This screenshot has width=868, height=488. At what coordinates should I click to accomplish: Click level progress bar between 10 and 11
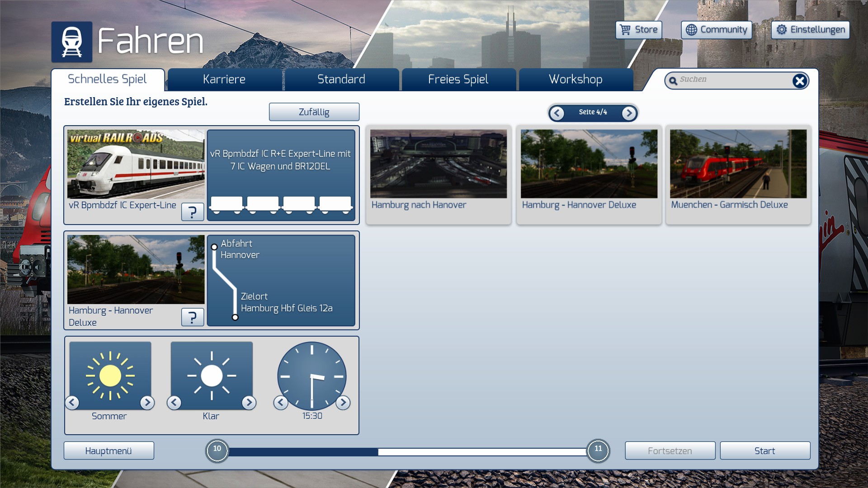click(x=407, y=451)
